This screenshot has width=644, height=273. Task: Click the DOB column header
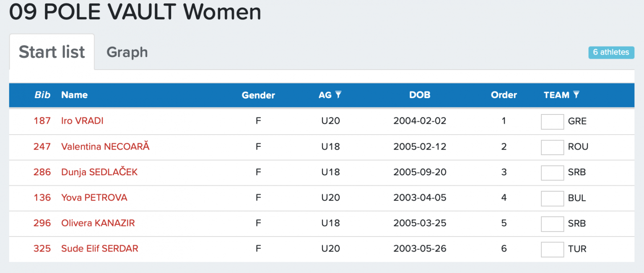coord(420,95)
